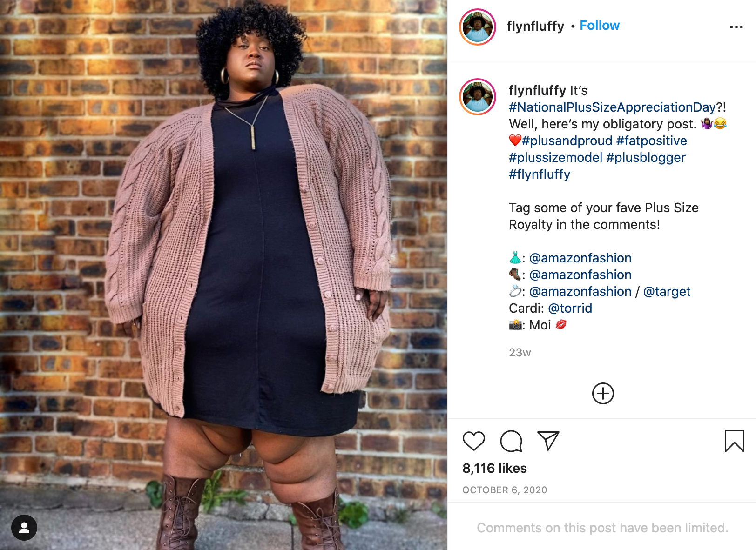
Task: Open profile avatar beside the caption
Action: pos(478,97)
